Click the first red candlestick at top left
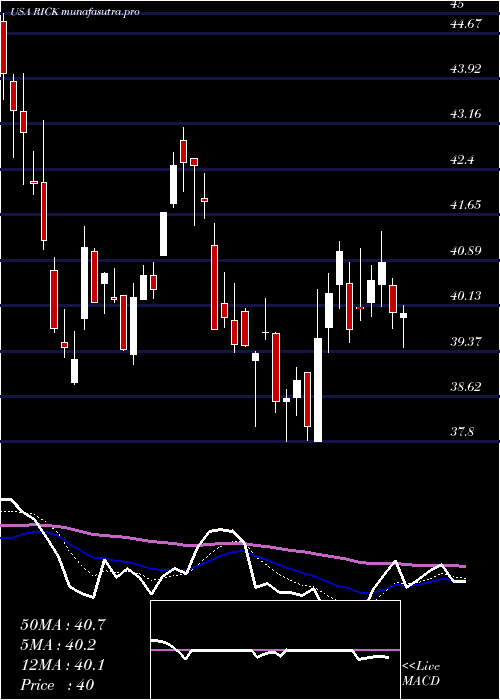The width and height of the screenshot is (500, 700). [4, 47]
